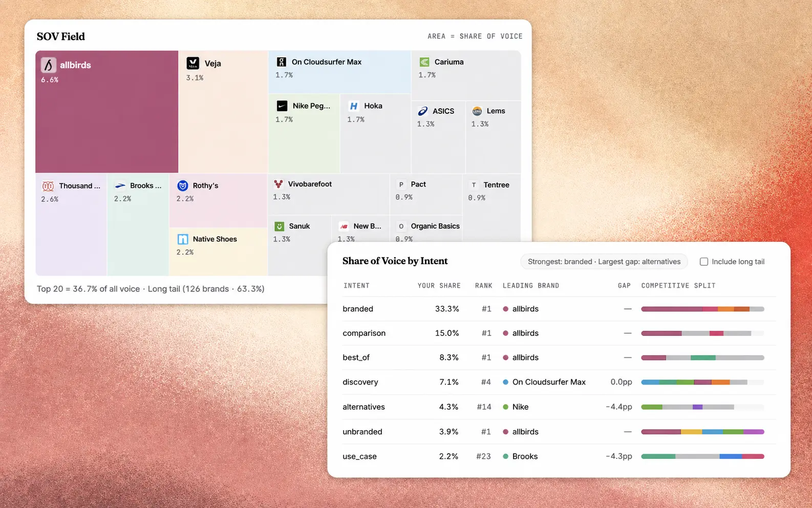
Task: Sort by the YOUR SHARE column header
Action: 439,286
